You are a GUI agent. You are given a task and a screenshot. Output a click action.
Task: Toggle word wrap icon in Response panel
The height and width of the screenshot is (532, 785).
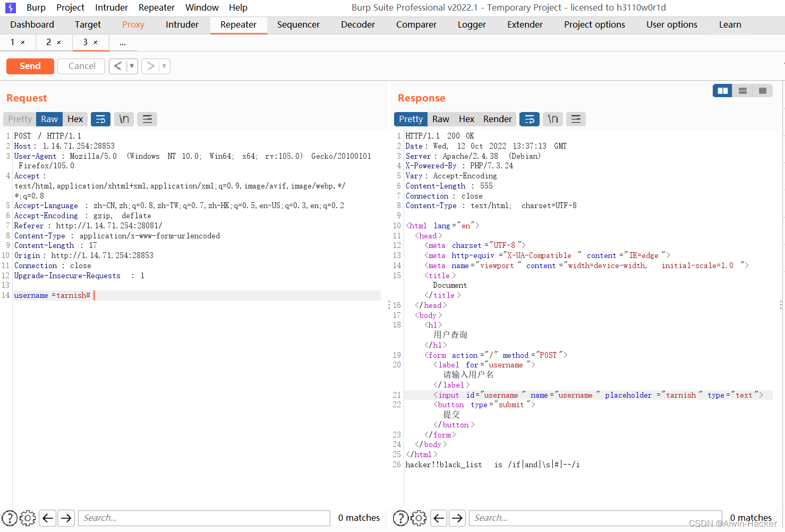[530, 119]
